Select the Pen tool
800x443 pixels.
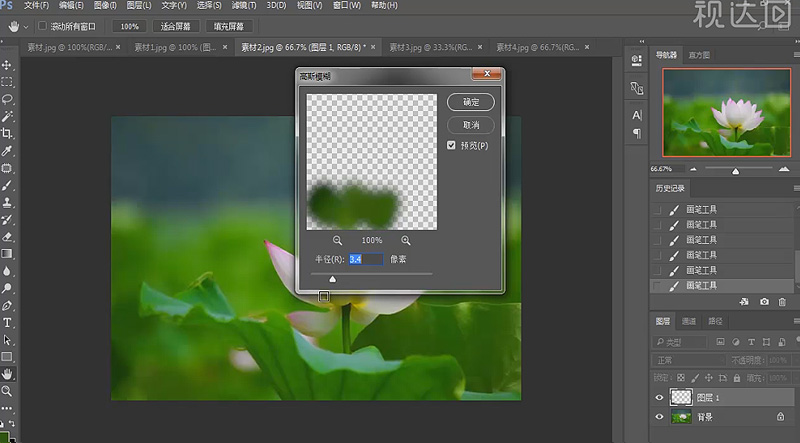coord(7,306)
